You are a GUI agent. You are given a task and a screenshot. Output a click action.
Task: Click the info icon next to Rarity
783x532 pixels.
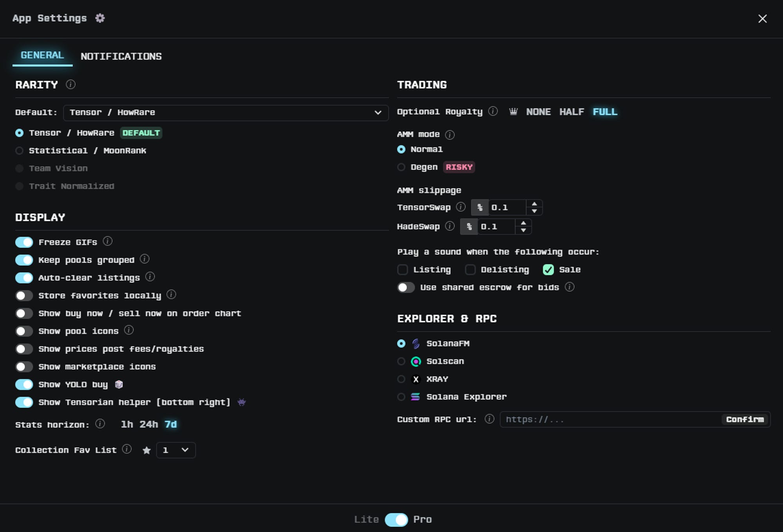click(x=70, y=84)
